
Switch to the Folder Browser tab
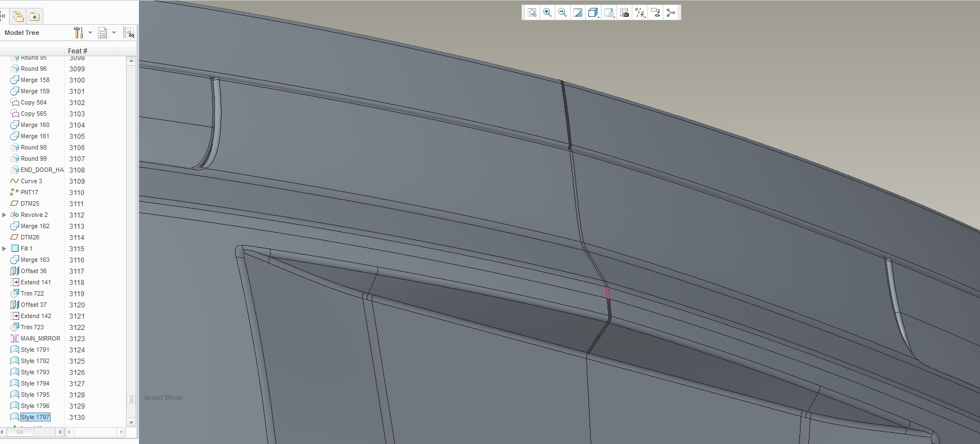(18, 16)
